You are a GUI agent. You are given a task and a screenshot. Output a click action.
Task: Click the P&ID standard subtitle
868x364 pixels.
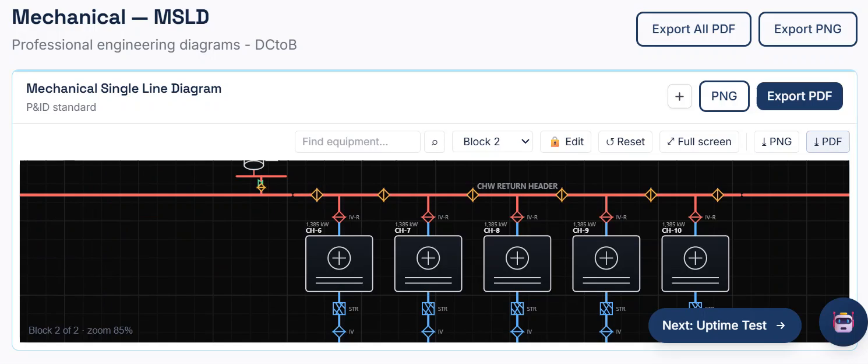point(61,107)
